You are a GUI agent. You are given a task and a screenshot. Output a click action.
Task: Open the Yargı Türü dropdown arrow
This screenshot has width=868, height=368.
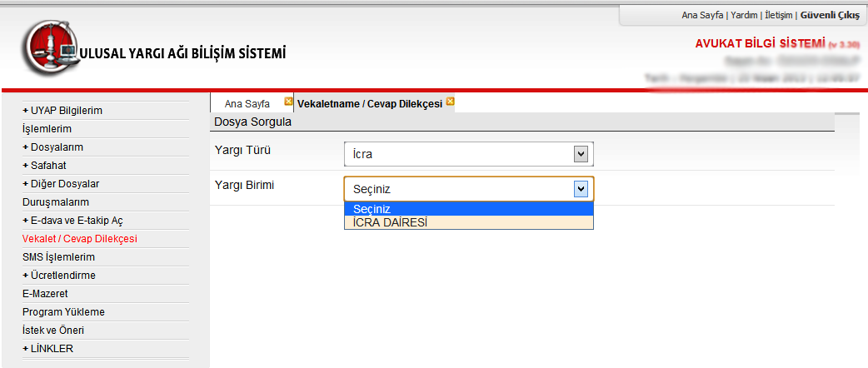click(580, 154)
